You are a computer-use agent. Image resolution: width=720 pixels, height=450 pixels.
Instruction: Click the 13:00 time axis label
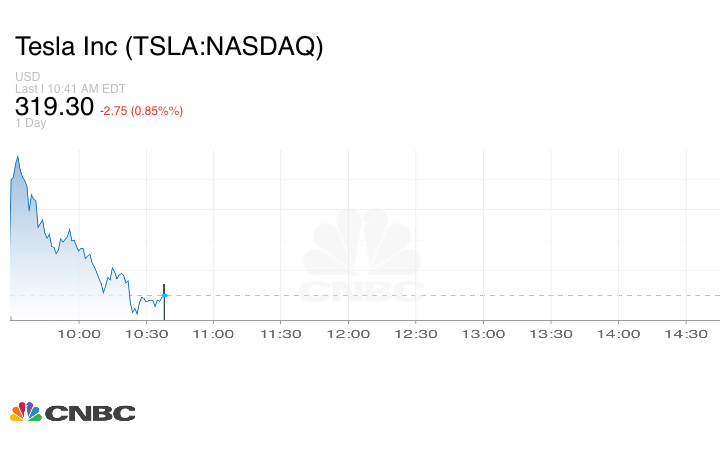tap(483, 334)
